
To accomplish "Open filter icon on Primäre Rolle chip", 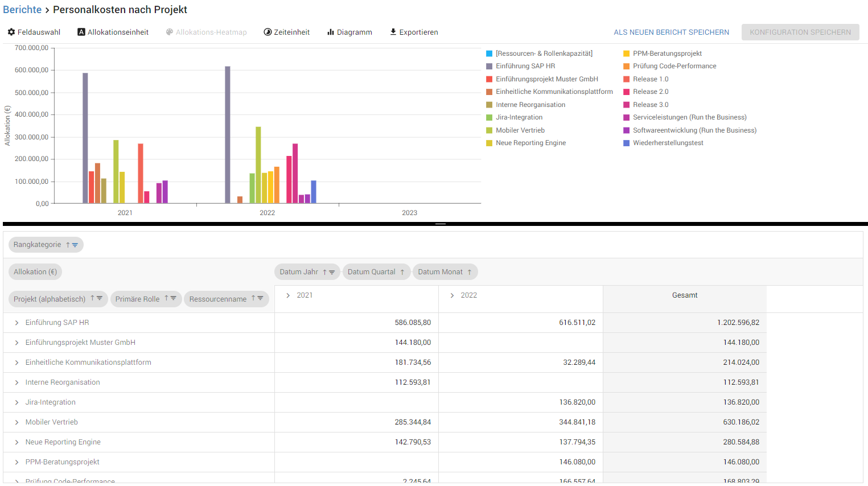I will (x=174, y=298).
